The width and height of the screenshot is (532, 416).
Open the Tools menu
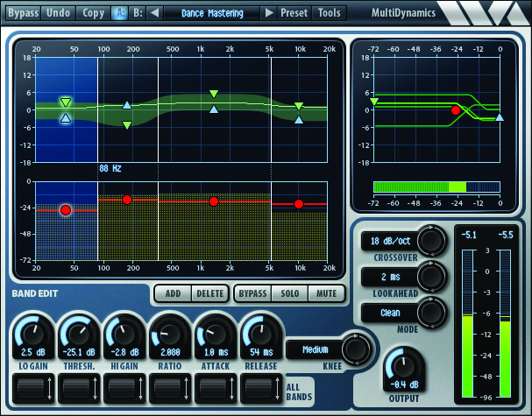(x=329, y=13)
